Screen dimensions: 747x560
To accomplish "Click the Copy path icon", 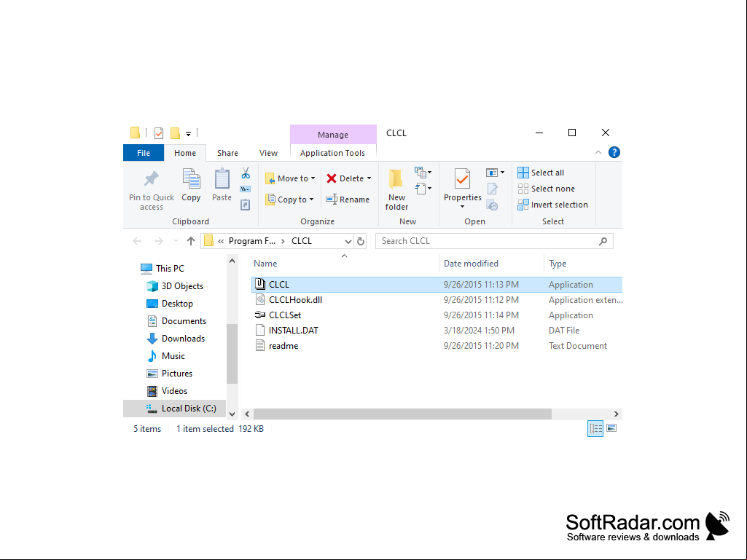I will pos(246,189).
